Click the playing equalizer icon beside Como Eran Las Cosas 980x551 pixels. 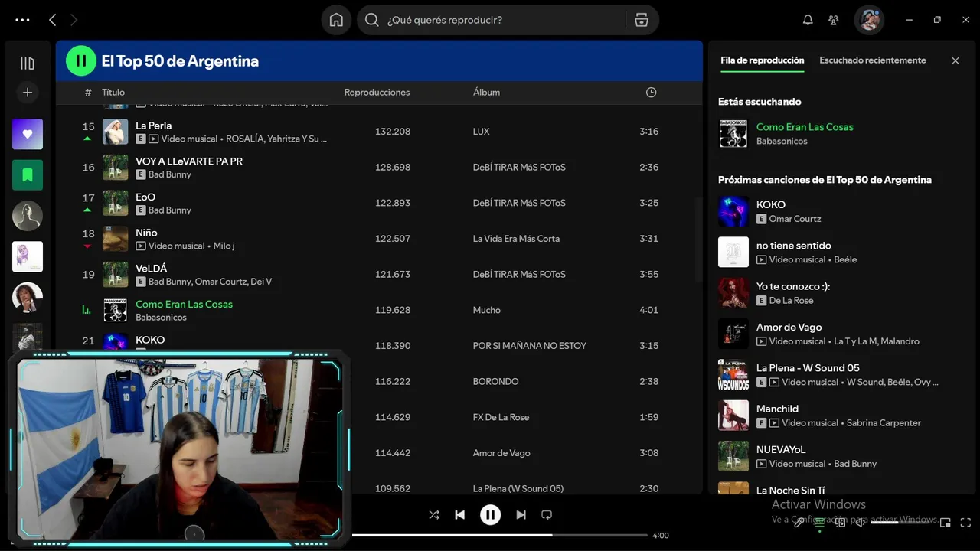[87, 310]
